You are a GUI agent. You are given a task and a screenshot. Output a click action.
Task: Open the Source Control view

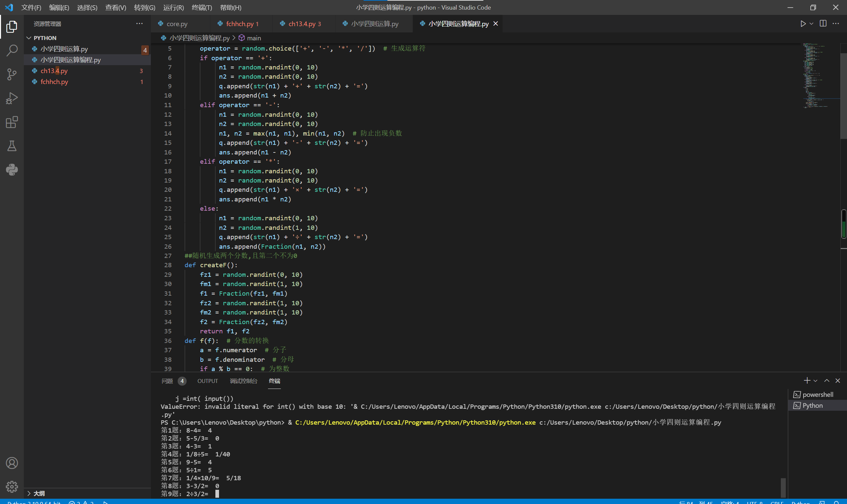(12, 74)
